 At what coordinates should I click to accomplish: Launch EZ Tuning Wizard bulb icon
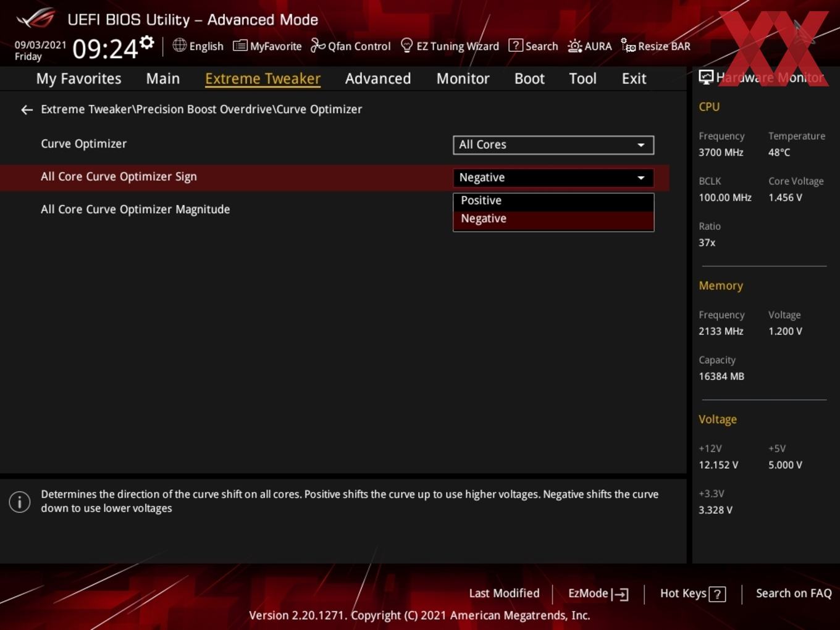[x=406, y=45]
